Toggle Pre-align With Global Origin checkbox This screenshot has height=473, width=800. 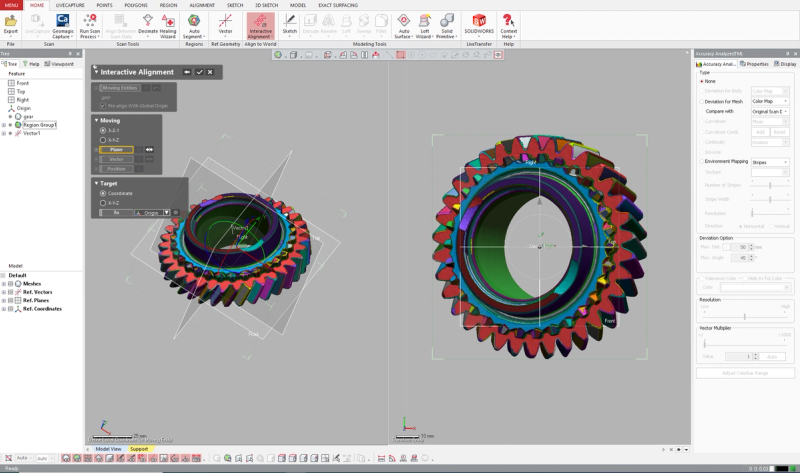coord(103,106)
